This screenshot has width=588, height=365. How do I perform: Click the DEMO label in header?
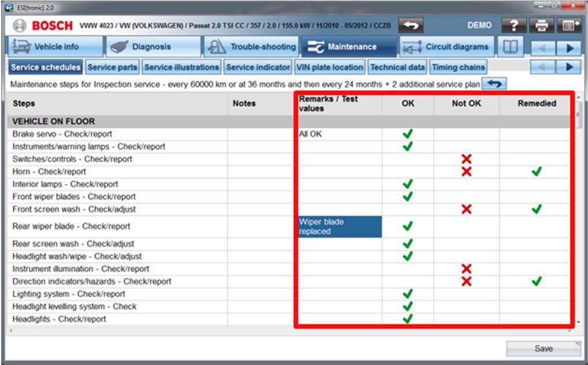coord(479,25)
